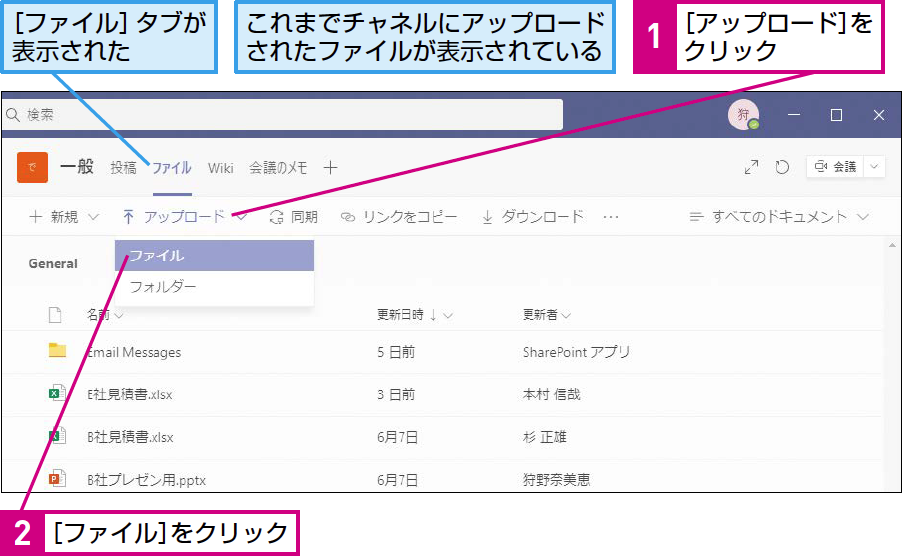The height and width of the screenshot is (556, 902).
Task: Choose ファイル from the upload menu
Action: (x=215, y=255)
